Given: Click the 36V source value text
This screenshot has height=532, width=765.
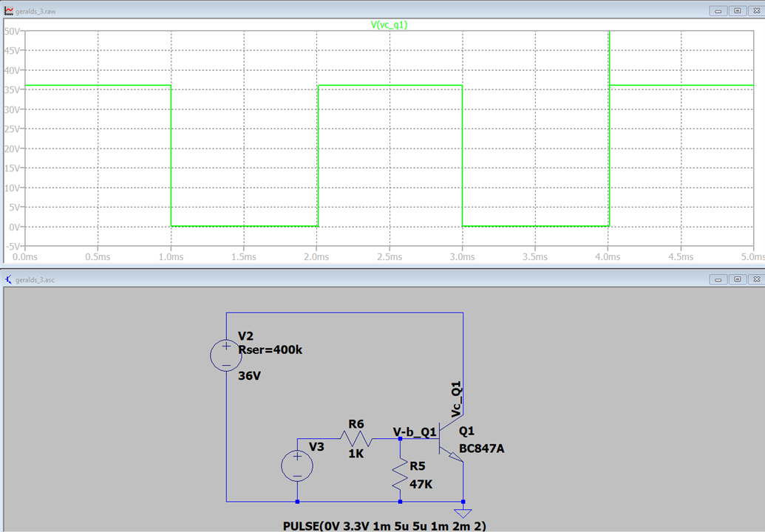Looking at the screenshot, I should 250,375.
